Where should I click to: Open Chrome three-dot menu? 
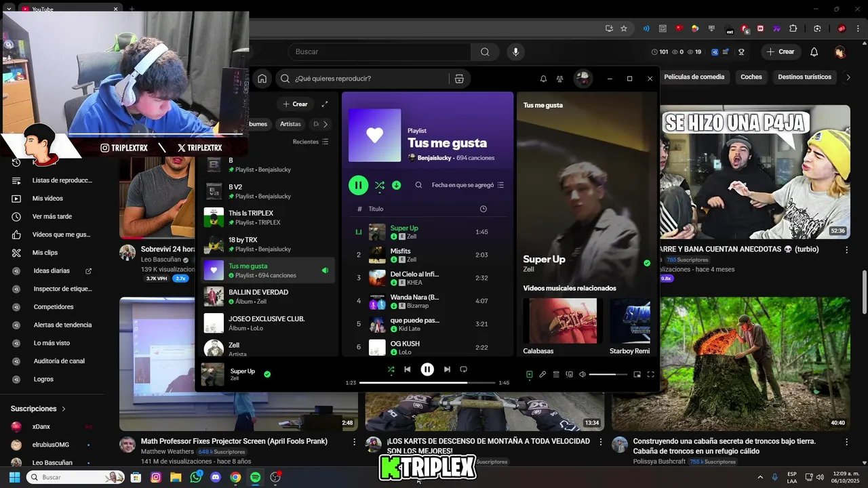click(x=857, y=28)
